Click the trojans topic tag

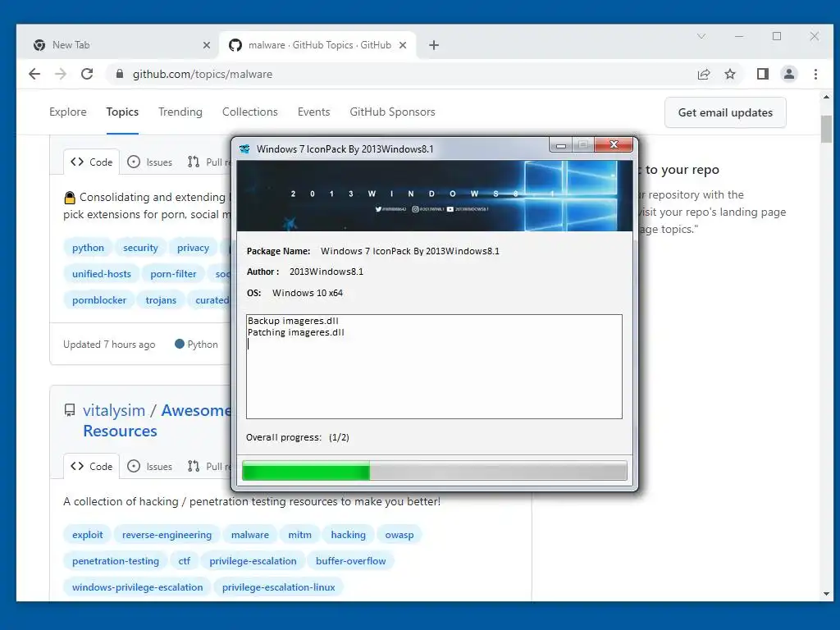click(x=161, y=300)
